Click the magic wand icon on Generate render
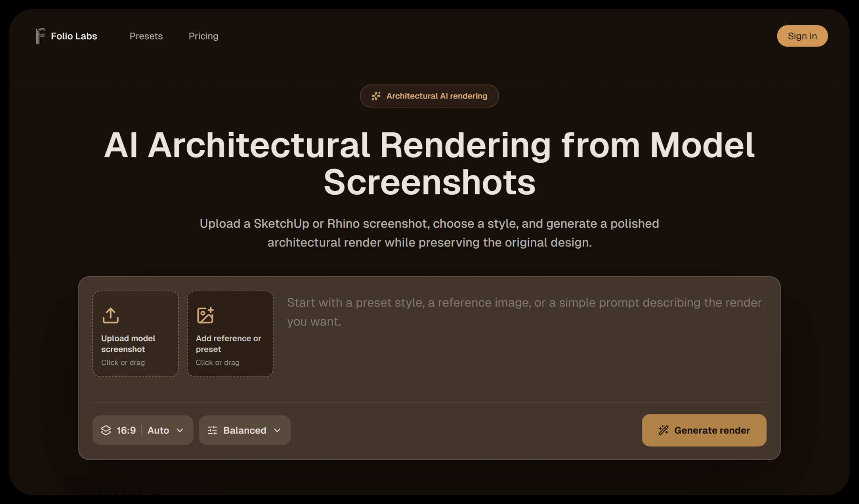 pyautogui.click(x=663, y=430)
